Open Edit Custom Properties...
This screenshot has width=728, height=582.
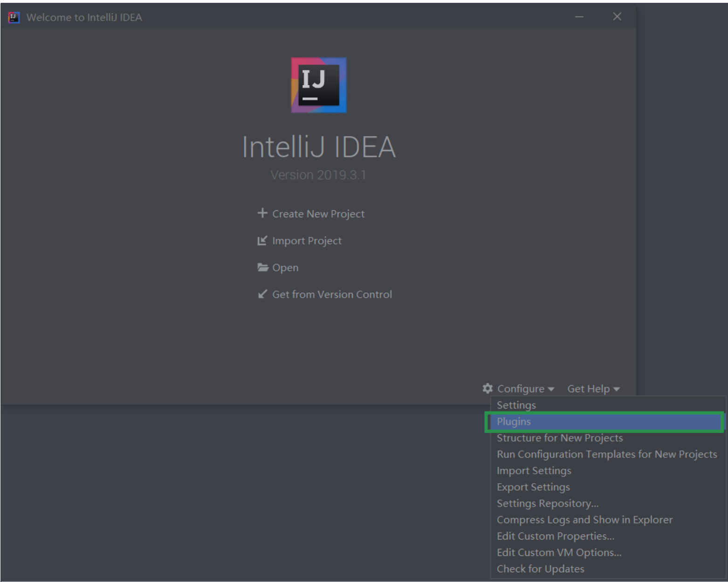[608, 536]
